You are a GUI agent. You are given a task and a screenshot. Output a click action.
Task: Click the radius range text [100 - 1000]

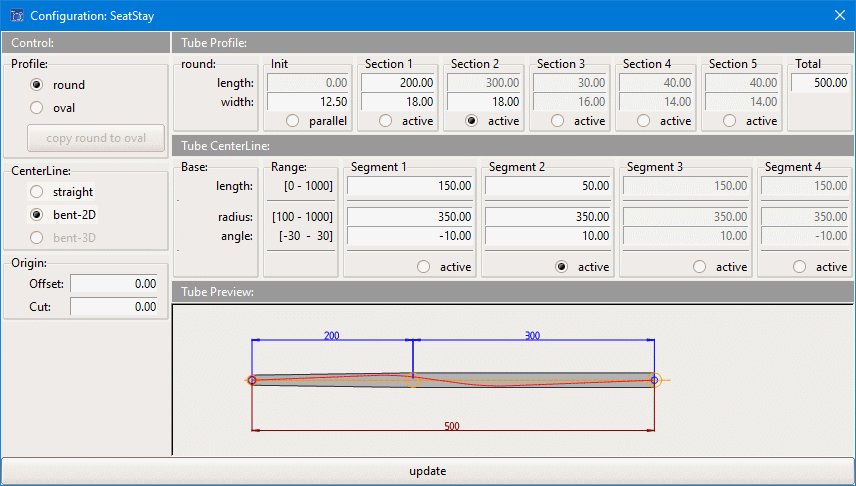302,217
